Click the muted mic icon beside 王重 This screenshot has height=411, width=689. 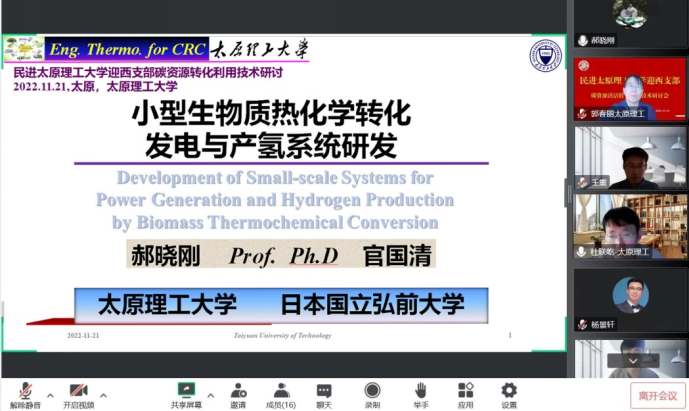[583, 182]
